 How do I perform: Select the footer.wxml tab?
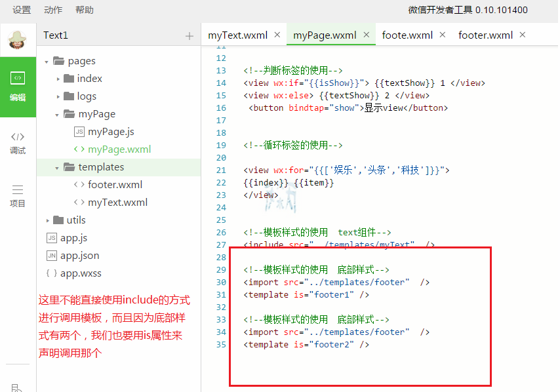485,35
